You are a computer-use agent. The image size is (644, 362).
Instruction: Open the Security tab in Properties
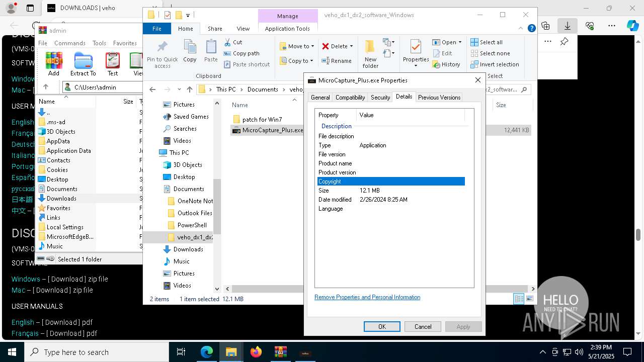coord(380,98)
